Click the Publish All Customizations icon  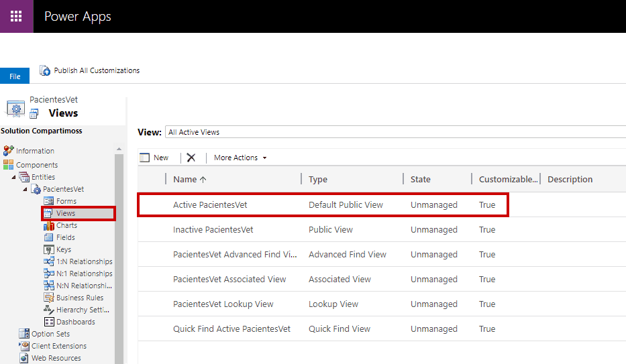[45, 70]
